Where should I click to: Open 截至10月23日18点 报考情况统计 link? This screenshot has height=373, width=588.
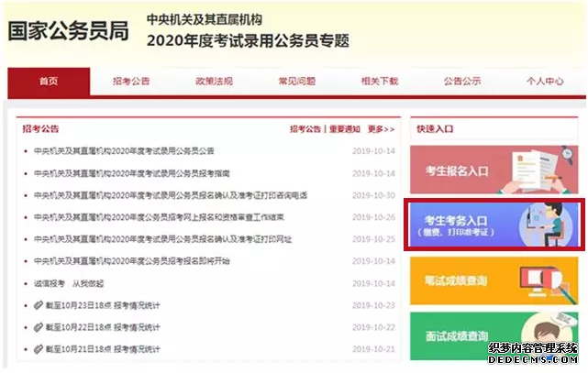pos(103,305)
